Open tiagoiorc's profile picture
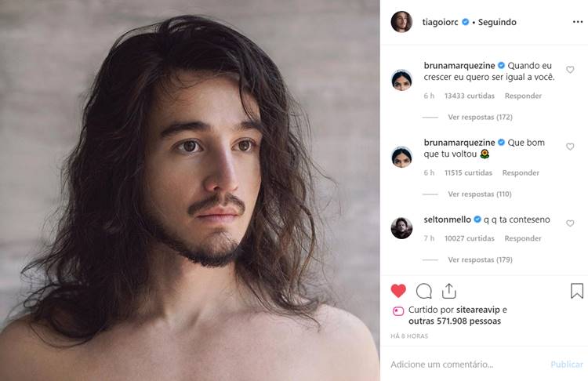The height and width of the screenshot is (381, 588). pyautogui.click(x=401, y=22)
